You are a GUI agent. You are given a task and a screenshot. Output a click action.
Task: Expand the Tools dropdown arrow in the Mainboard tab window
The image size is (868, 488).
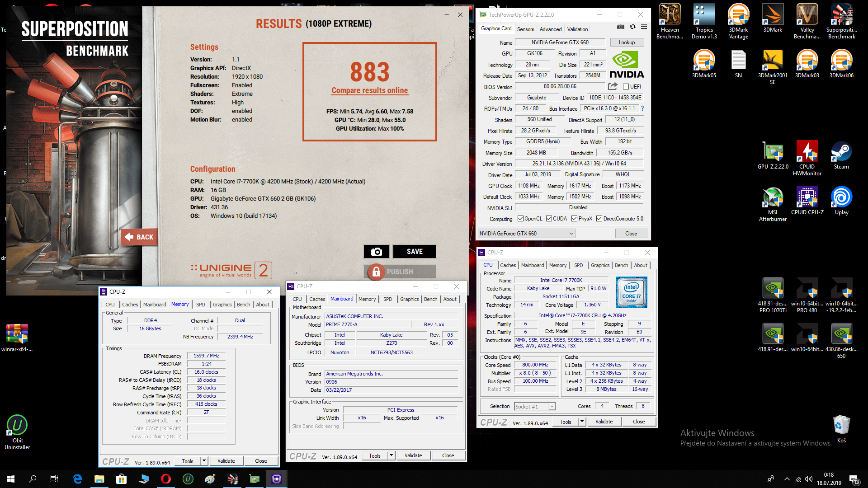(391, 455)
